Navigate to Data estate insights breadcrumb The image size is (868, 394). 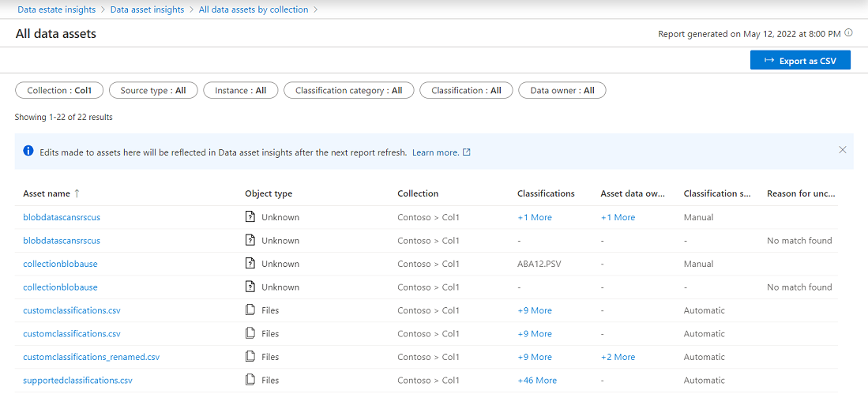coord(56,9)
